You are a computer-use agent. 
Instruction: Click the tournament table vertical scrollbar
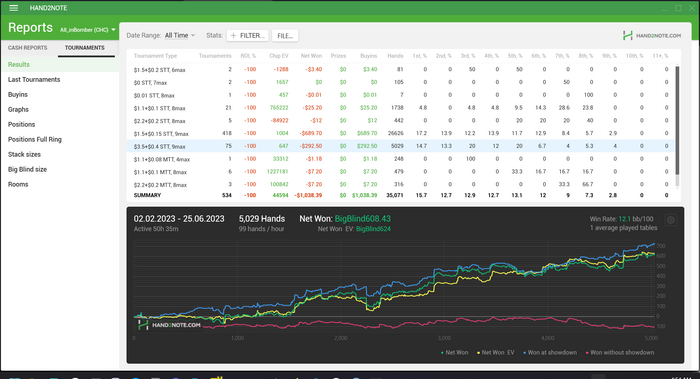point(677,121)
